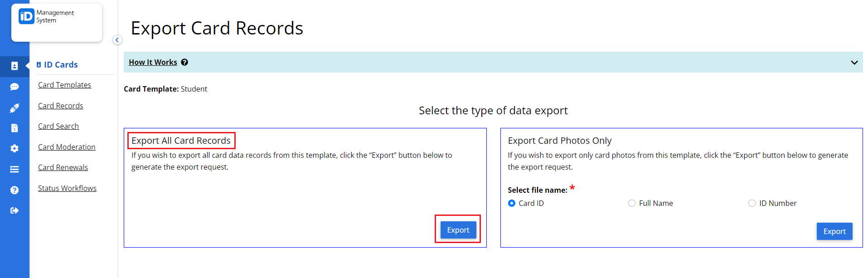Click the logout icon at sidebar bottom

point(15,210)
